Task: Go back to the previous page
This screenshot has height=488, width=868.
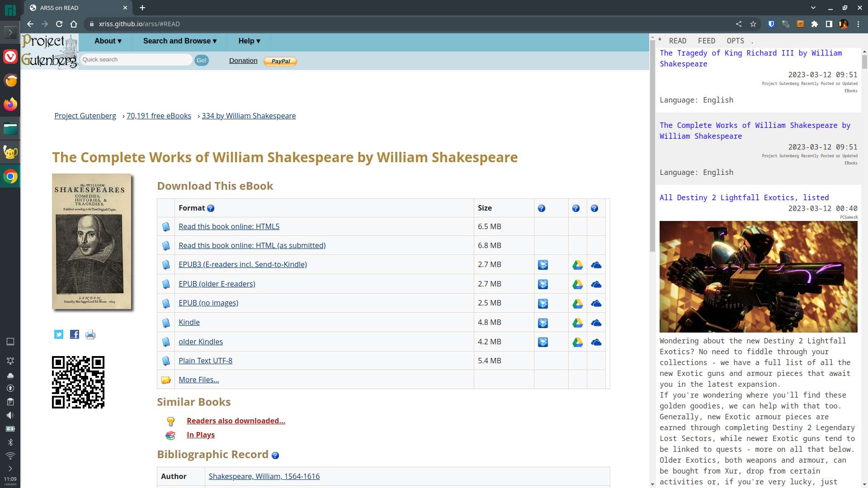Action: pyautogui.click(x=30, y=24)
